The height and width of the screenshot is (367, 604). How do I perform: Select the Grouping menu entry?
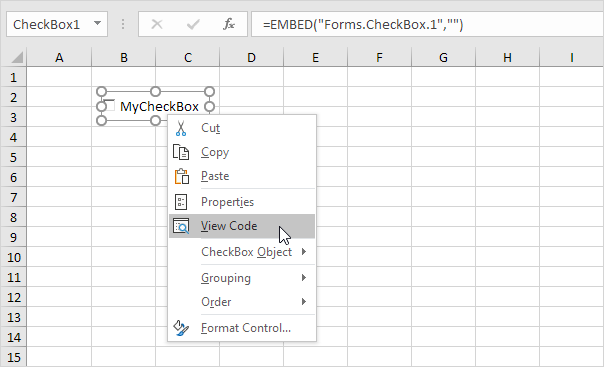pyautogui.click(x=242, y=278)
